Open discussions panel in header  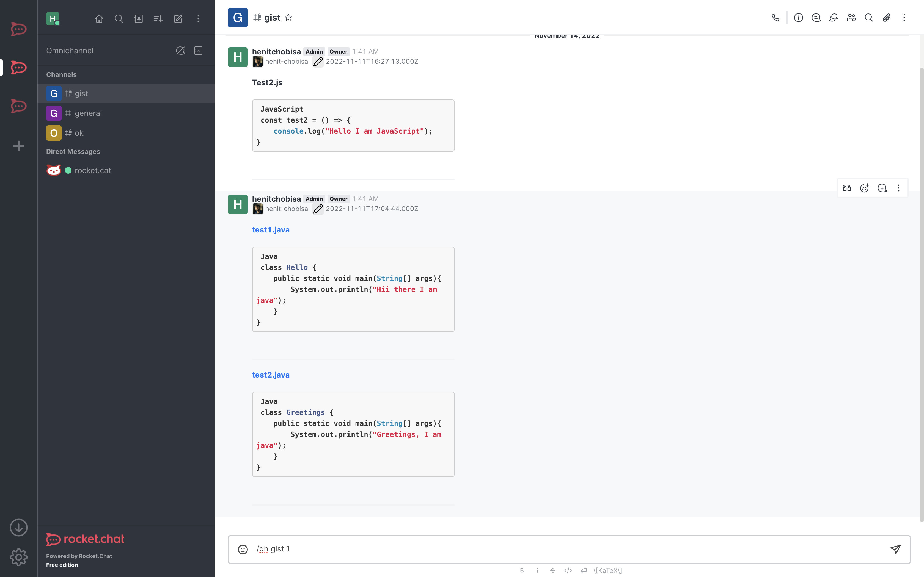point(834,18)
